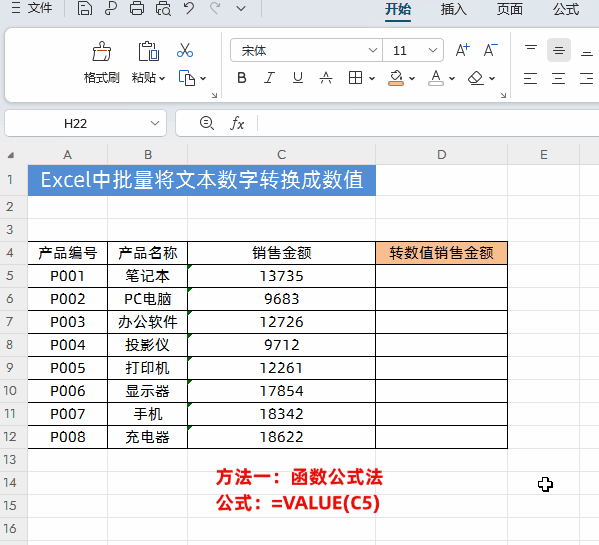Expand the borders dropdown arrow
The image size is (599, 545).
[372, 78]
